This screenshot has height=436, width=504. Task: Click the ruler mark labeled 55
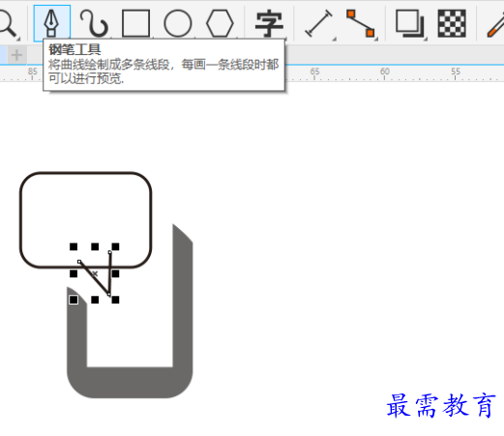456,72
